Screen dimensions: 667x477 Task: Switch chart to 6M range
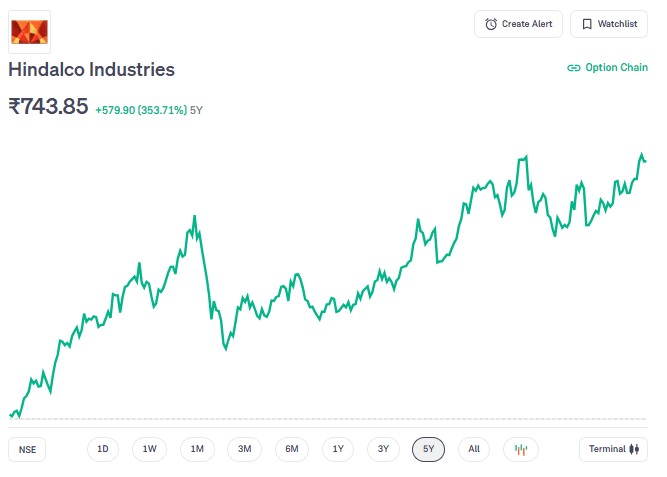click(292, 449)
